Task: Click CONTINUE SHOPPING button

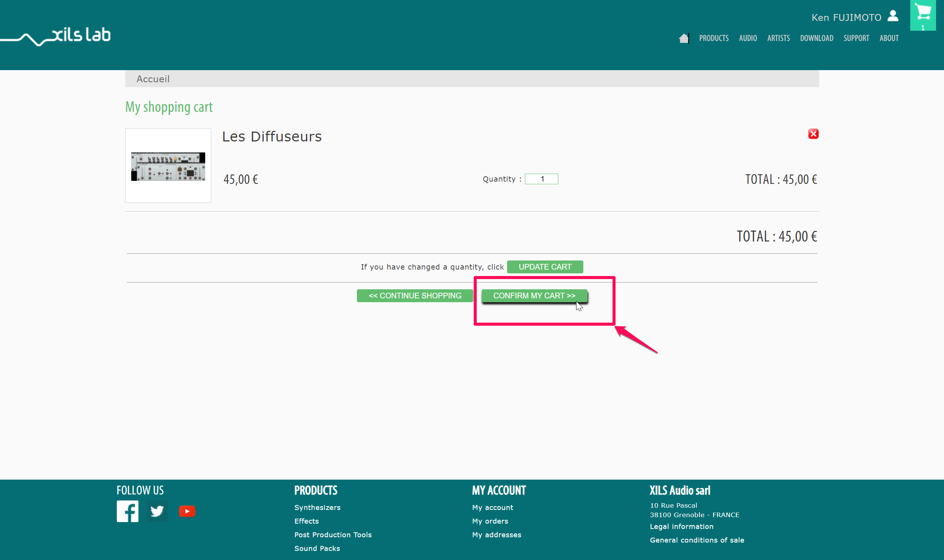Action: click(x=415, y=296)
